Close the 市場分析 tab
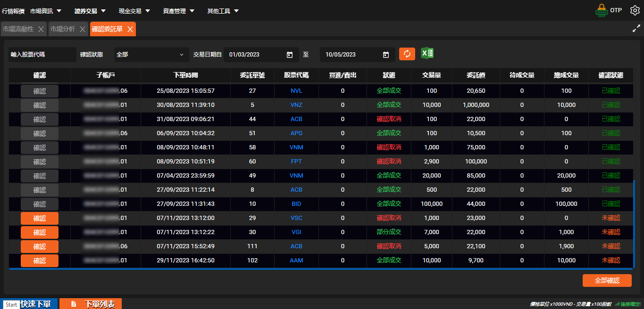644x309 pixels. point(82,29)
